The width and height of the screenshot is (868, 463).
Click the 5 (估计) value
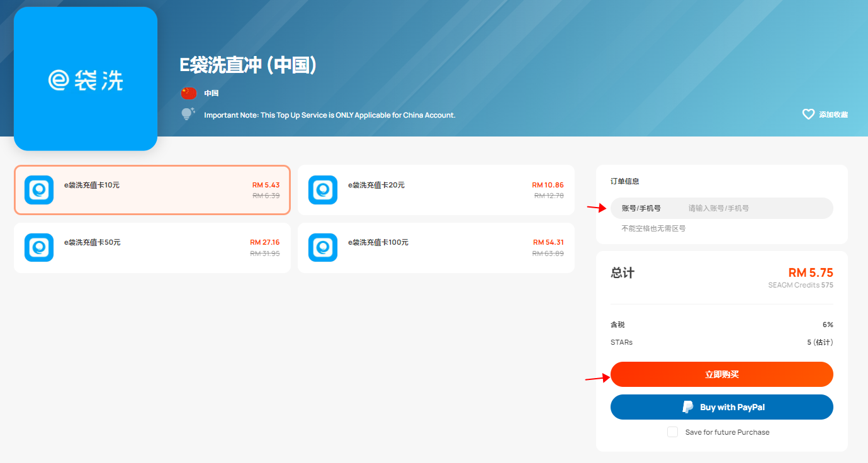click(820, 342)
